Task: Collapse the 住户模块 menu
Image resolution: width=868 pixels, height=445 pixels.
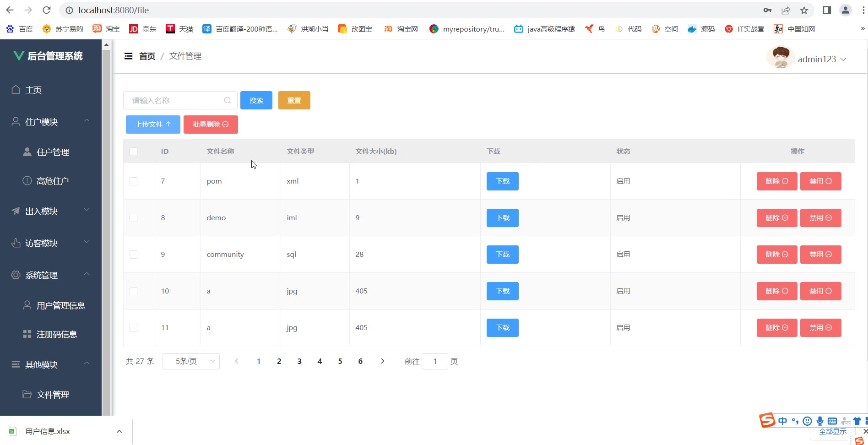Action: [x=87, y=120]
